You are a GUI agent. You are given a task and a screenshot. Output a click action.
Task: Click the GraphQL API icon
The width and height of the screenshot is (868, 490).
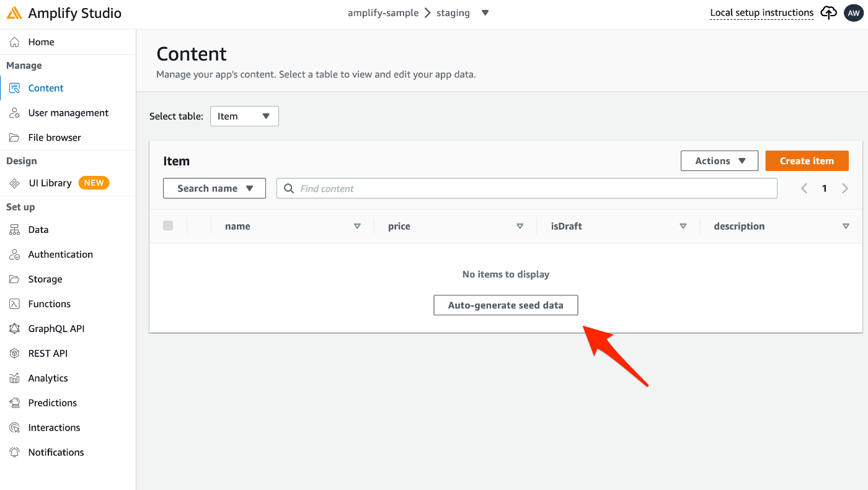pyautogui.click(x=15, y=329)
